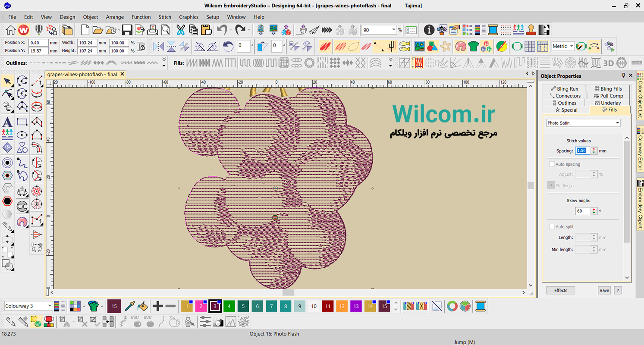Click the Mirror horizontally icon
Screen dimensions: 644x345
(159, 46)
